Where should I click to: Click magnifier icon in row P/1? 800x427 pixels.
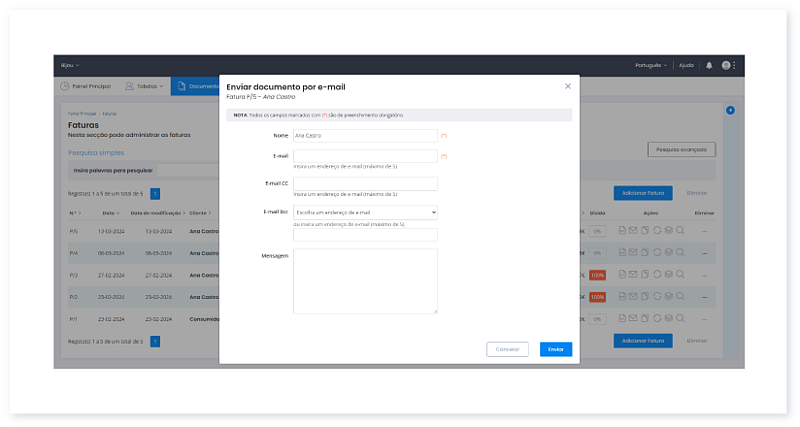pyautogui.click(x=680, y=318)
